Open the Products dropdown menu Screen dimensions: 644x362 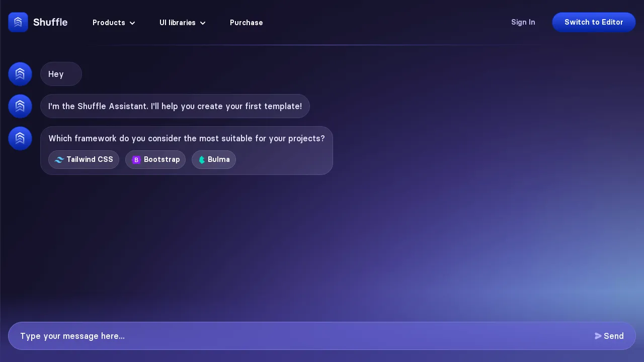(x=114, y=23)
